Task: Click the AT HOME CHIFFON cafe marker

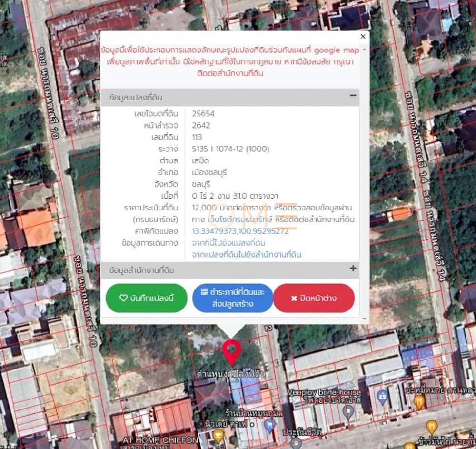Action: click(x=218, y=434)
